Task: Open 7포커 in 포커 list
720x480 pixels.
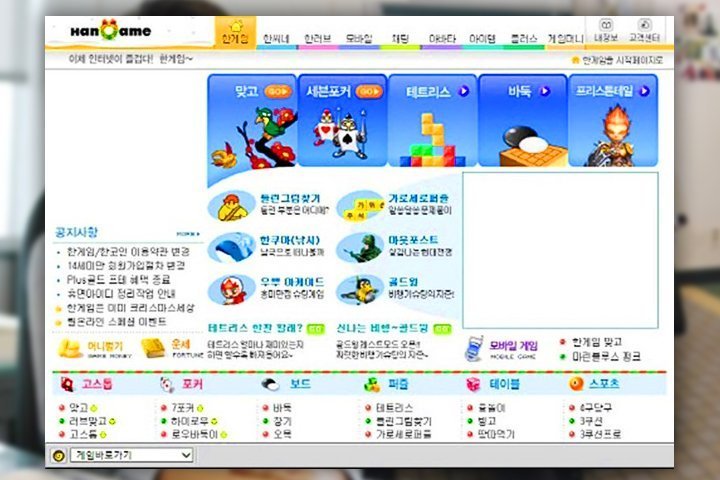Action: [x=183, y=408]
